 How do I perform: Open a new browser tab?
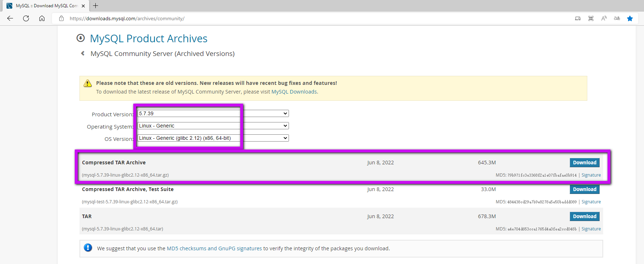click(x=95, y=6)
